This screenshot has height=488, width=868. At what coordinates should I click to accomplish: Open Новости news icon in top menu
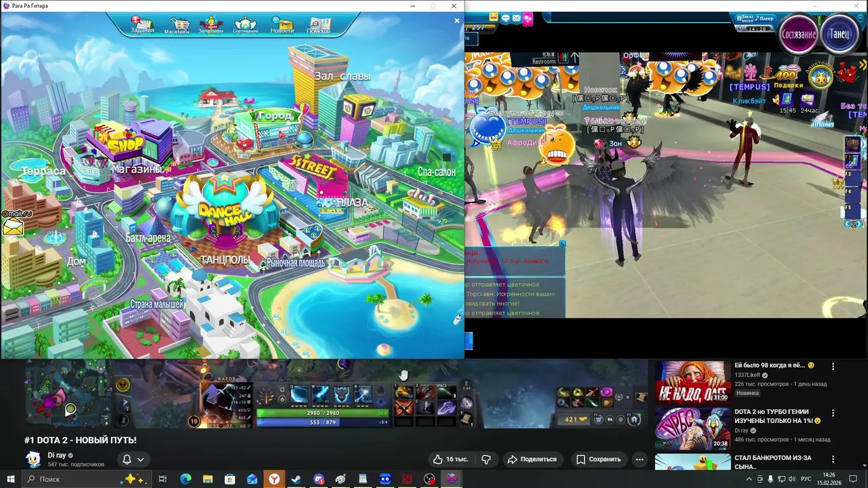click(x=282, y=26)
